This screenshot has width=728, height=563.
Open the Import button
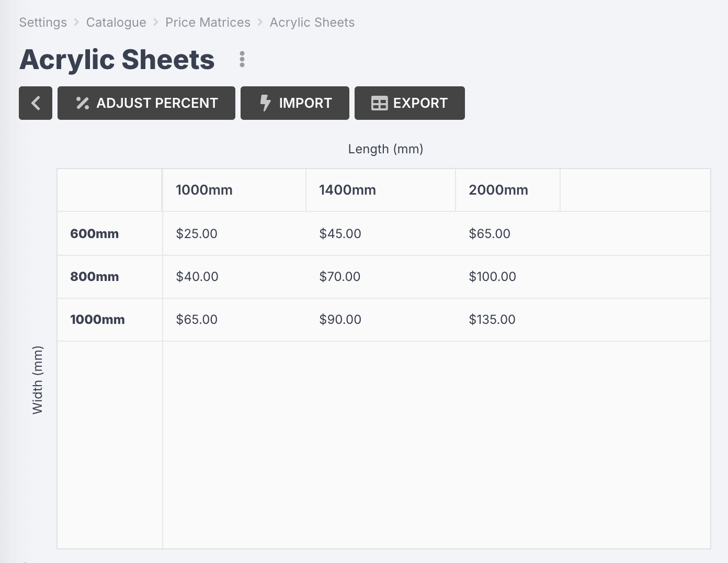[x=295, y=103]
